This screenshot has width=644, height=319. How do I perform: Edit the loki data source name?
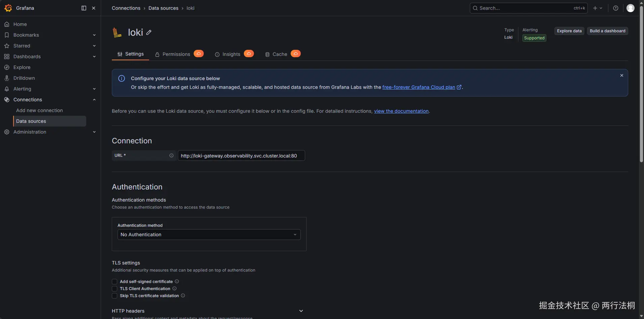click(x=149, y=32)
